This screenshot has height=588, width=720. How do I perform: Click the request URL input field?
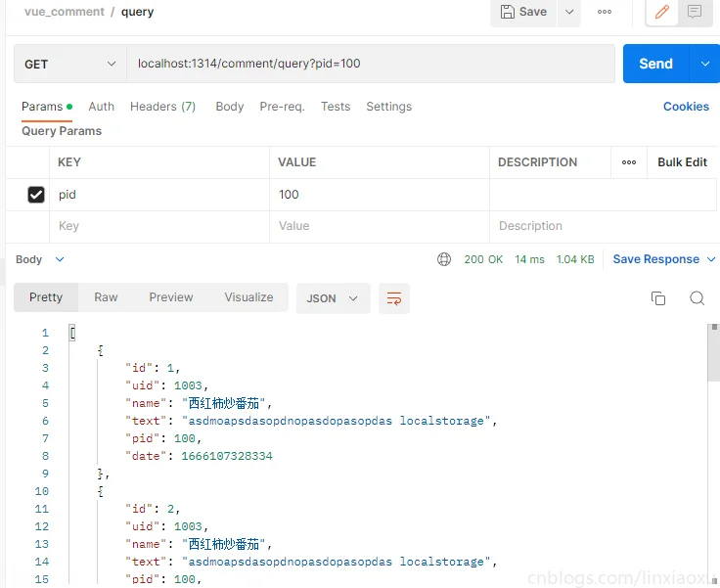pos(372,64)
